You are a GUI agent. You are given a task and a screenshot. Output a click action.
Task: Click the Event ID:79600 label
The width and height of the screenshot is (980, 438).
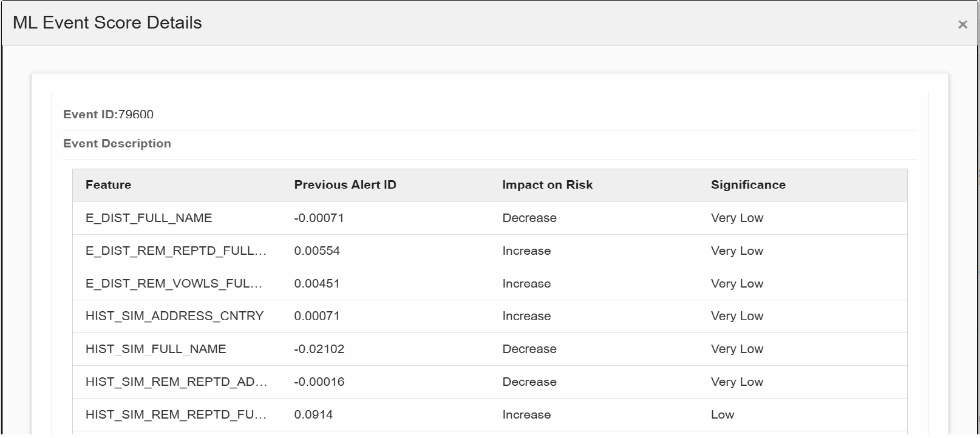[x=108, y=115]
